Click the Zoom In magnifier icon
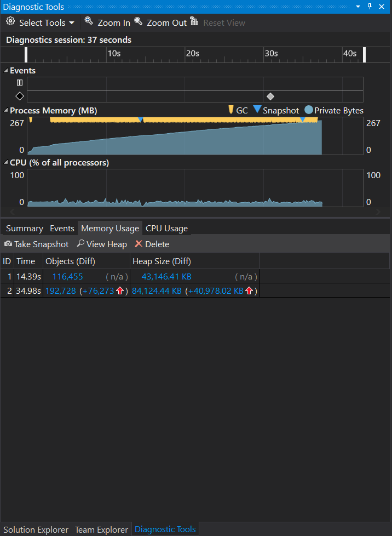392x536 pixels. coord(89,21)
